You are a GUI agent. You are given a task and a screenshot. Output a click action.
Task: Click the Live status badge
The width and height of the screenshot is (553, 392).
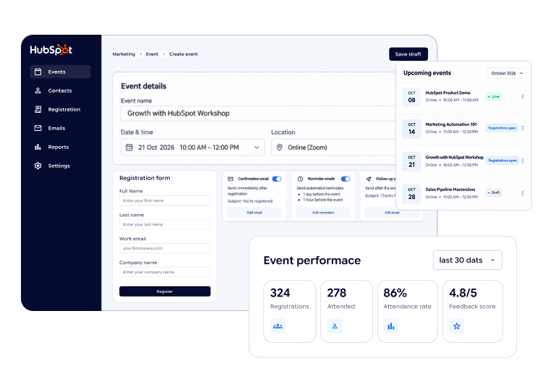coord(494,97)
